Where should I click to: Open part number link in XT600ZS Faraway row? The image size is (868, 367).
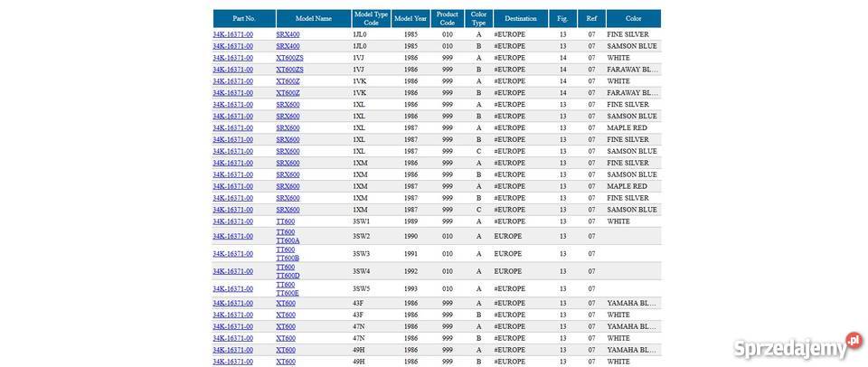click(x=233, y=70)
